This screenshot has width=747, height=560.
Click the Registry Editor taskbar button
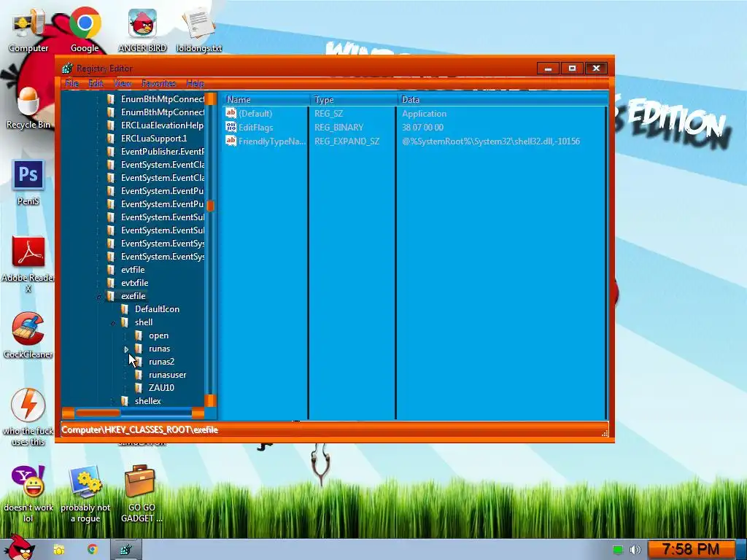point(125,550)
